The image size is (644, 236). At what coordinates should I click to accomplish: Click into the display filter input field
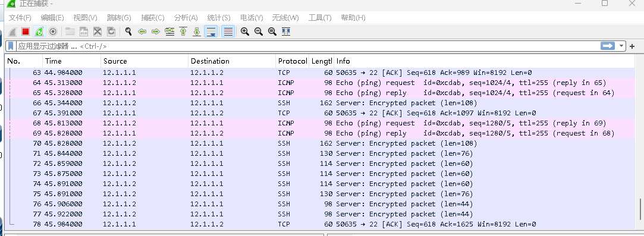pyautogui.click(x=308, y=46)
